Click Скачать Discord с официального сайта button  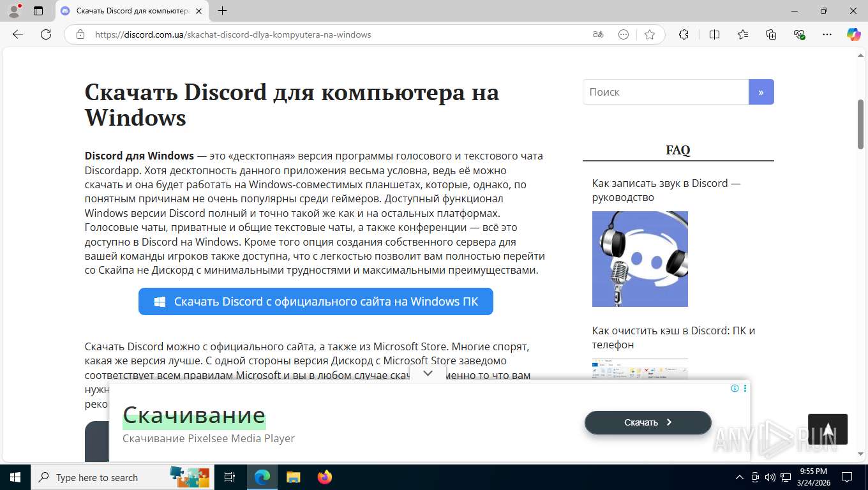(x=316, y=301)
